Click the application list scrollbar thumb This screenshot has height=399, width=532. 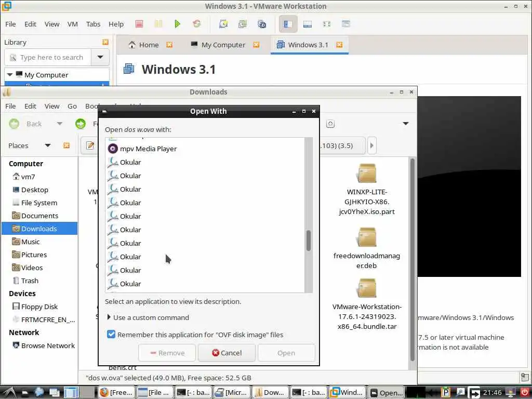pyautogui.click(x=309, y=241)
